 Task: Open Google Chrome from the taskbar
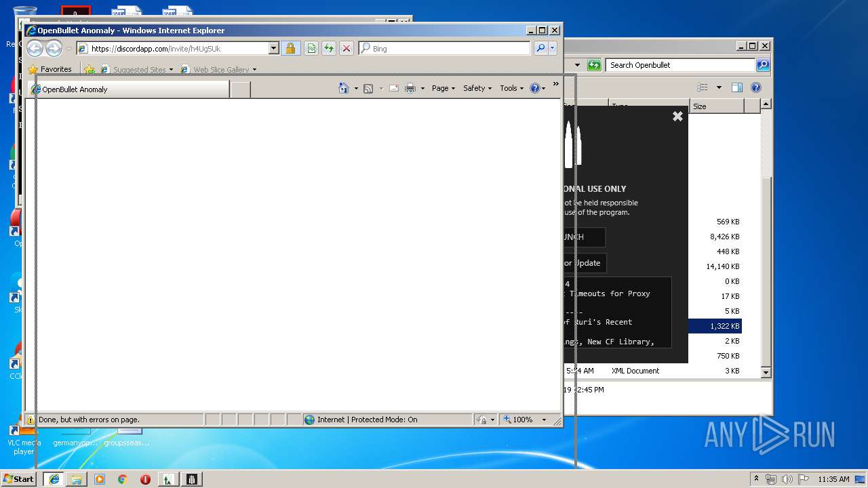[x=123, y=479]
